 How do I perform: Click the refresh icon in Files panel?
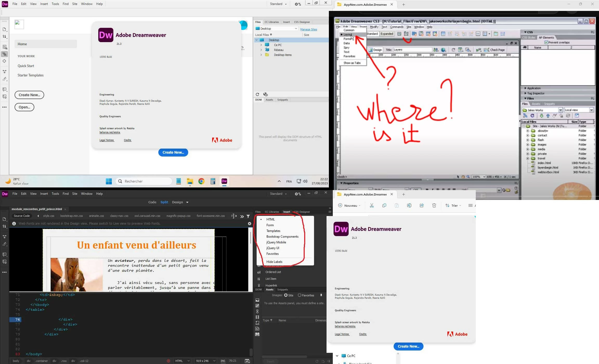(257, 94)
